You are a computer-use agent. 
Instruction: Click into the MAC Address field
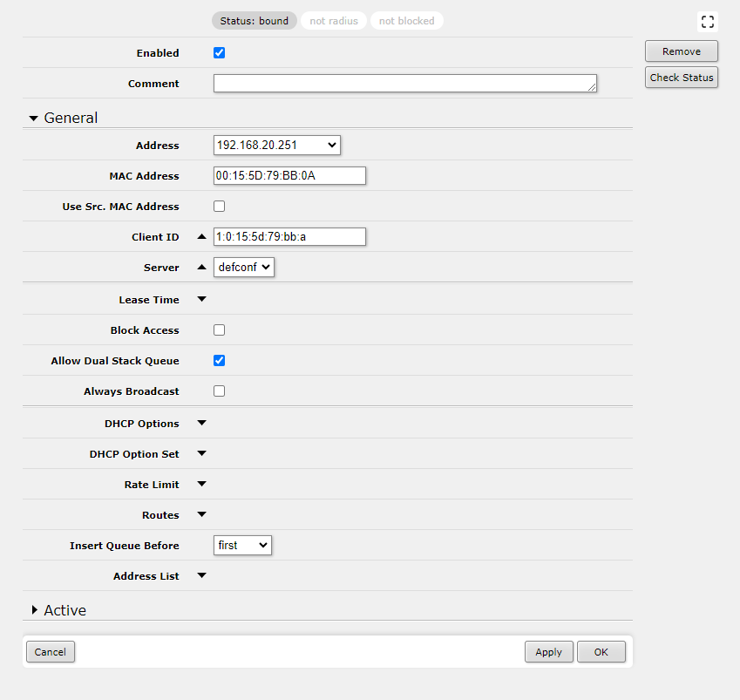pos(289,176)
